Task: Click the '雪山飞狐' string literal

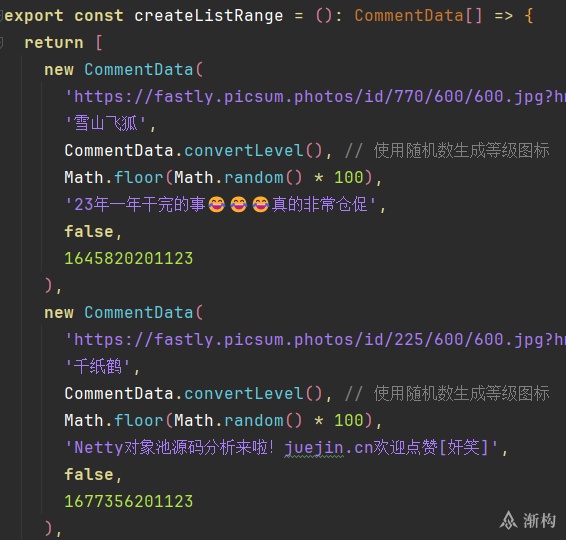Action: (106, 124)
